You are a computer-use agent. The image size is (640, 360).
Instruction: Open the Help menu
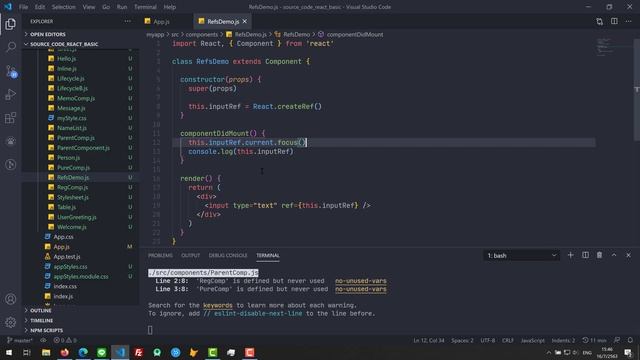170,7
